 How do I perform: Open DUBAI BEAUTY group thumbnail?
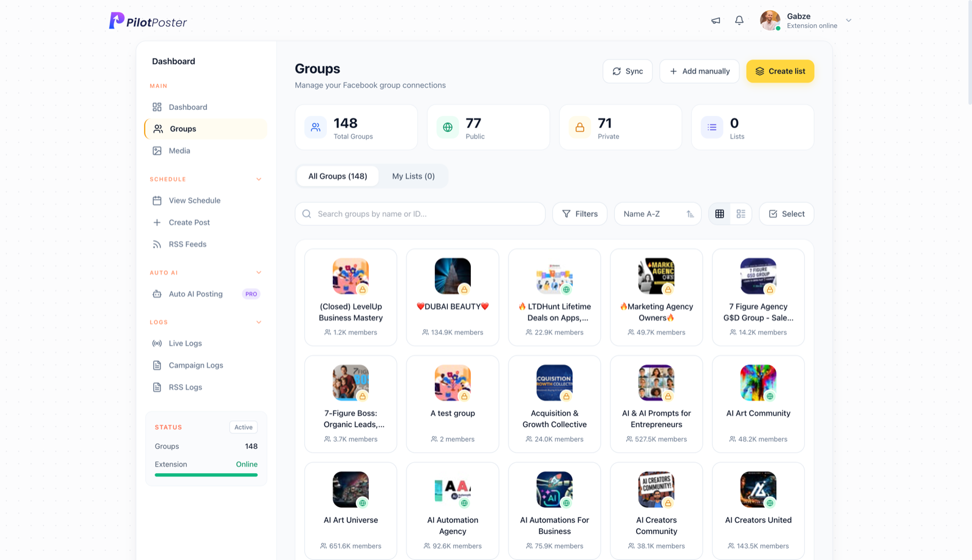tap(453, 276)
